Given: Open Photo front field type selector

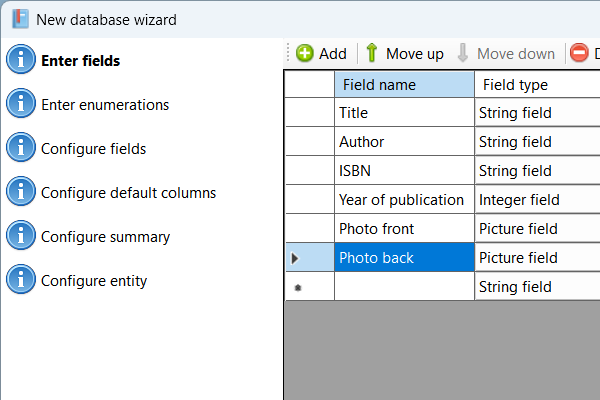Looking at the screenshot, I should point(537,229).
